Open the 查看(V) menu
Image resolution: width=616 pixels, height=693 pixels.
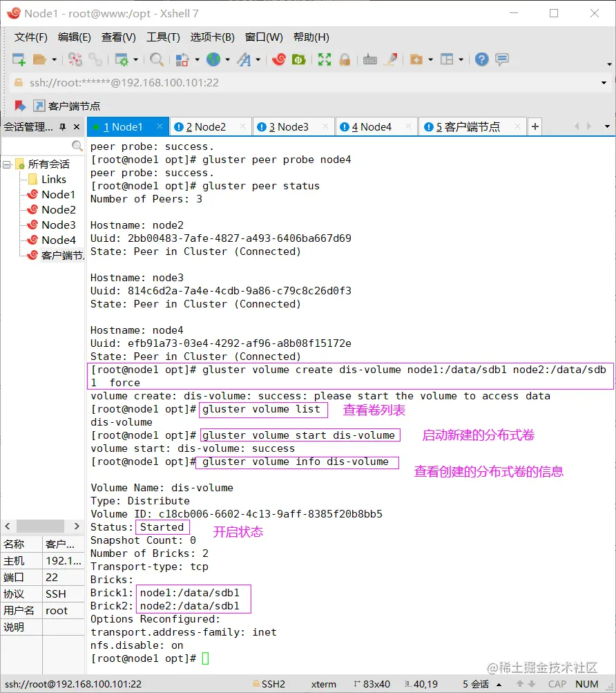[x=118, y=37]
